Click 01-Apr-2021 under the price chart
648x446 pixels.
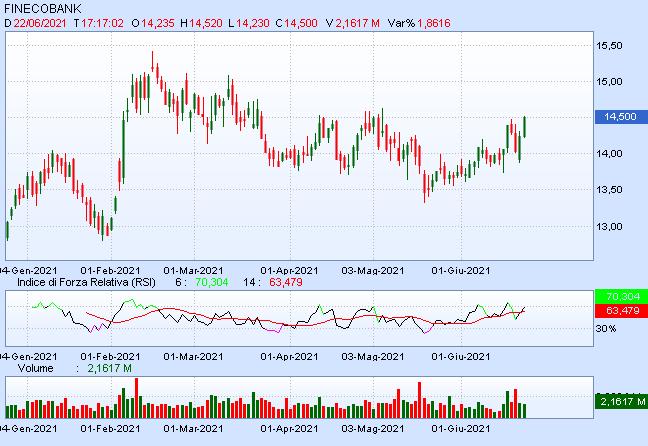click(289, 271)
